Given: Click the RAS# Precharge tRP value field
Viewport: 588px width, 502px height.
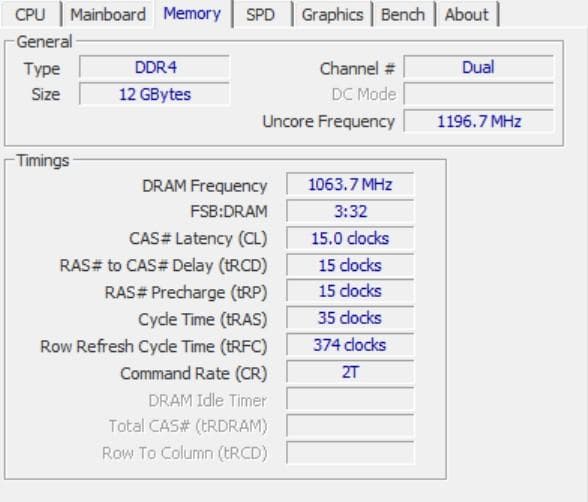Looking at the screenshot, I should (350, 291).
